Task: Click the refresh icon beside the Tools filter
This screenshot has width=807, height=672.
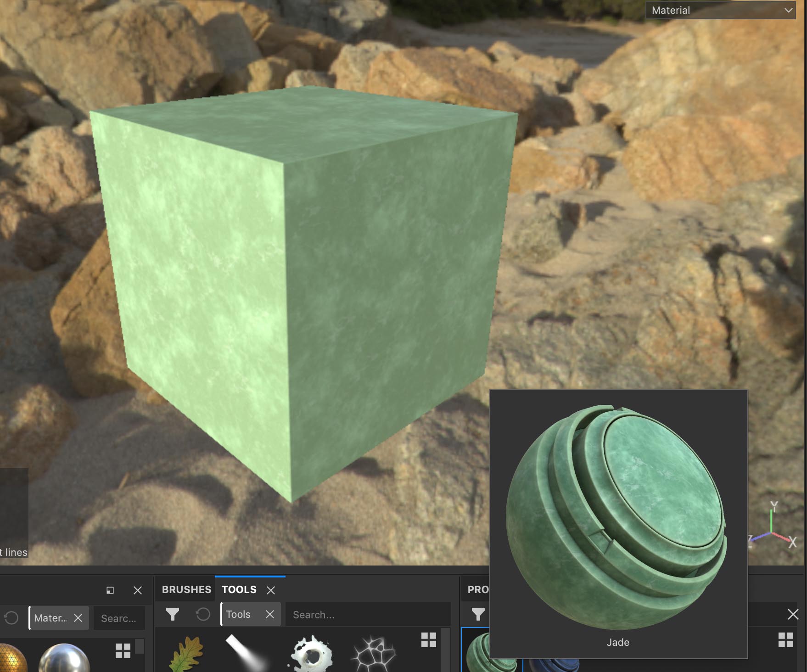Action: [203, 613]
